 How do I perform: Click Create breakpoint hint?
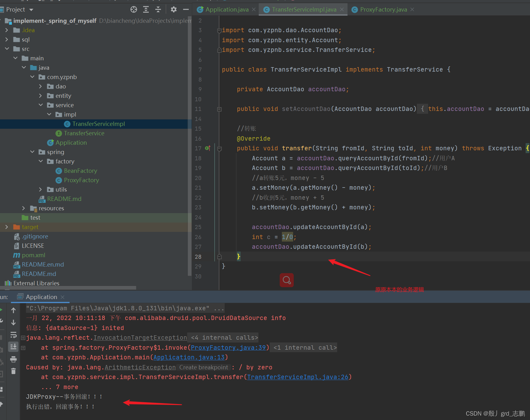[204, 367]
